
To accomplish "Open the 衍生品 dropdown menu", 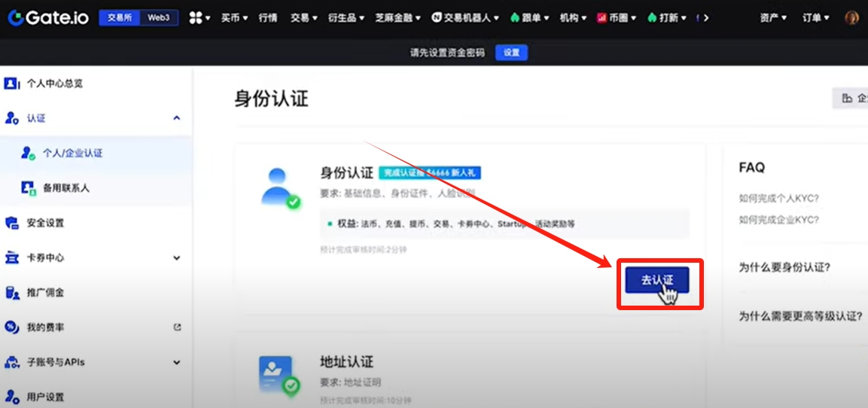I will [346, 17].
